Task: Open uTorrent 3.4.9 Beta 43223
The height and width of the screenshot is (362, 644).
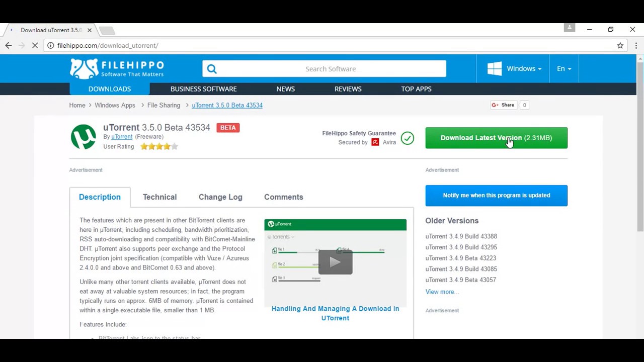Action: coord(460,258)
